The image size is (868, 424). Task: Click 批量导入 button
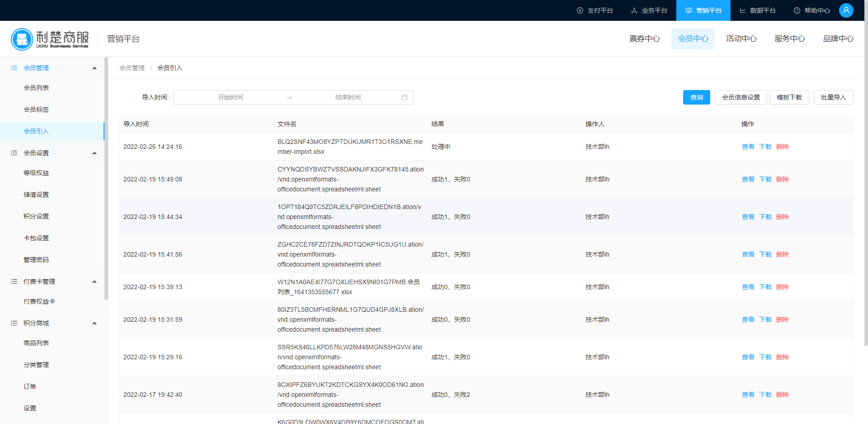833,97
